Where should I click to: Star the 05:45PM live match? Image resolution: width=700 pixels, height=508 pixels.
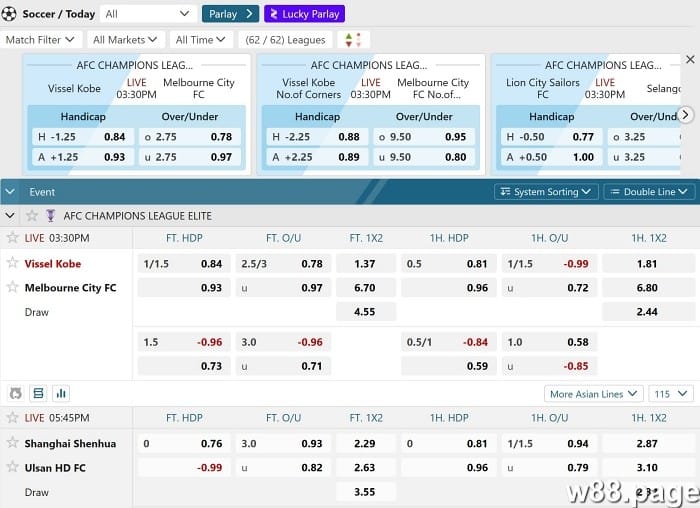tap(12, 417)
